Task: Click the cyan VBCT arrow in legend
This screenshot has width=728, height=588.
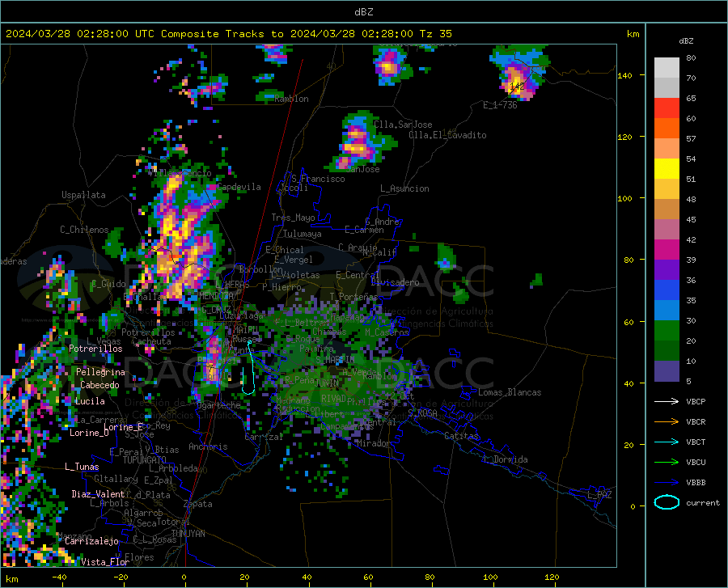Action: tap(667, 442)
